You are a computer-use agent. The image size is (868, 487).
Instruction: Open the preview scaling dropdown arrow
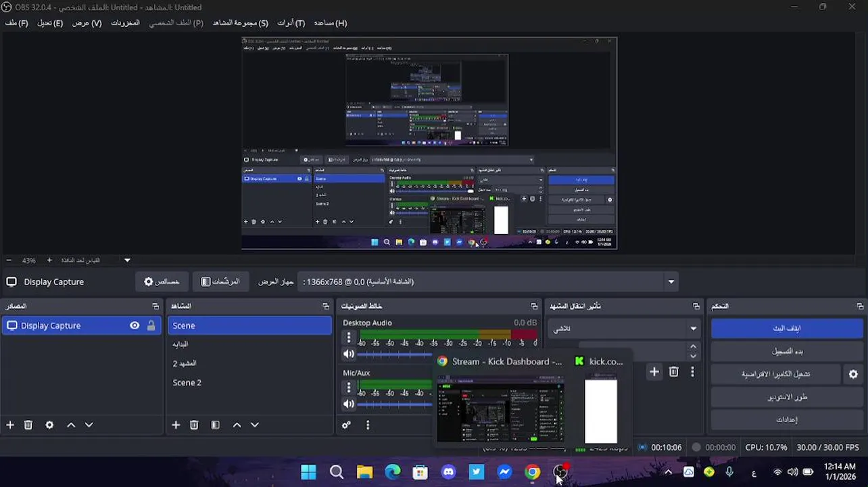127,260
